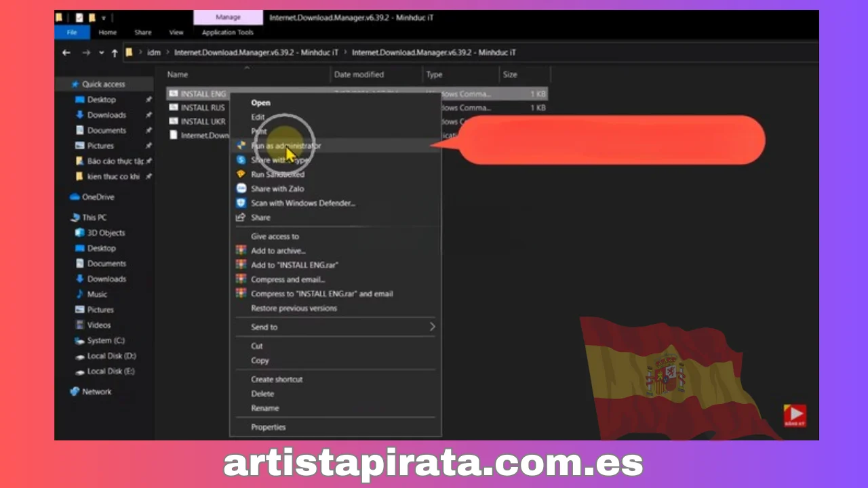Click the New folder quick-access icon

click(92, 18)
